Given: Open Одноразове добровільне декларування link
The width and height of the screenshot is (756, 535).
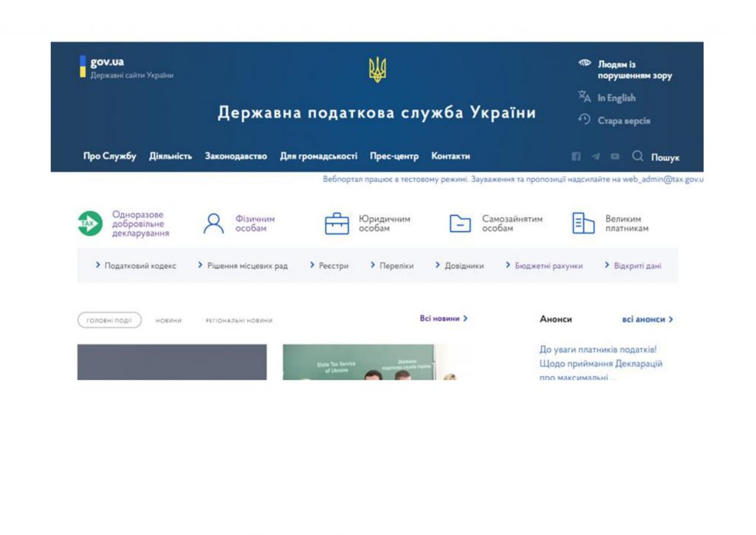Looking at the screenshot, I should (x=140, y=224).
